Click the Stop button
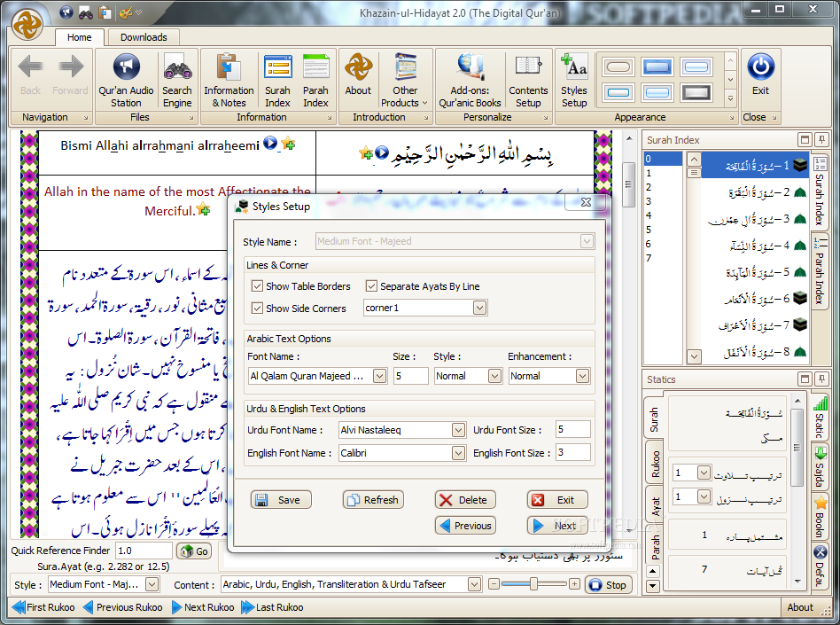Viewport: 840px width, 625px height. coord(608,585)
